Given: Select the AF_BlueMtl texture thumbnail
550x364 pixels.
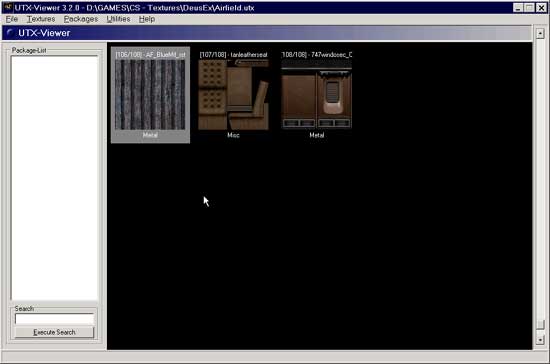Looking at the screenshot, I should [x=150, y=95].
